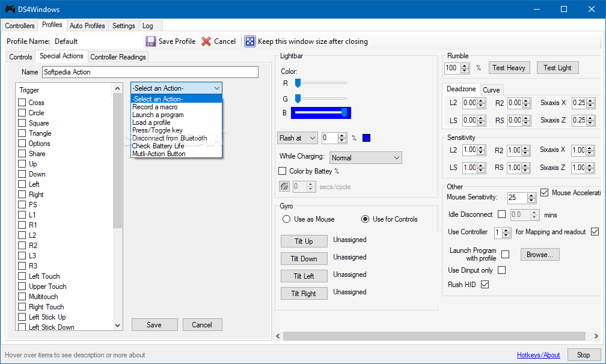Click the rainbow icon next to secs/cycle
This screenshot has height=364, width=606.
[284, 186]
